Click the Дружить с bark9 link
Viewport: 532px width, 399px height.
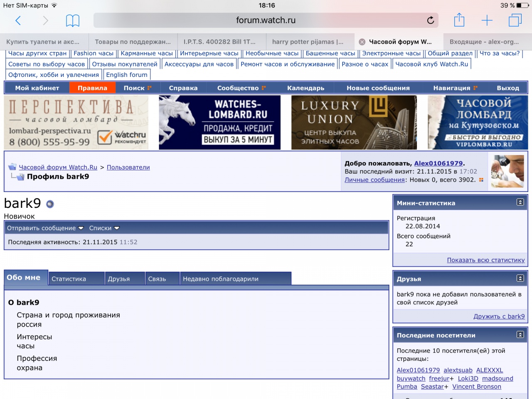tap(499, 316)
